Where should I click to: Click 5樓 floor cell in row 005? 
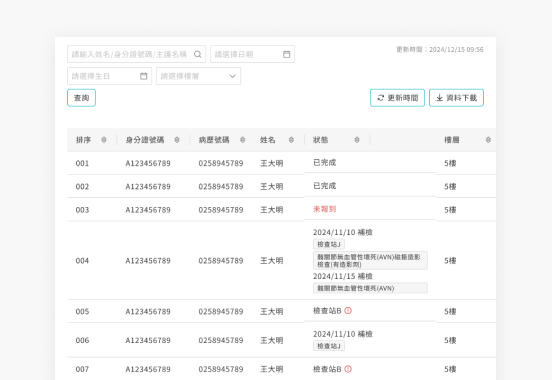450,311
